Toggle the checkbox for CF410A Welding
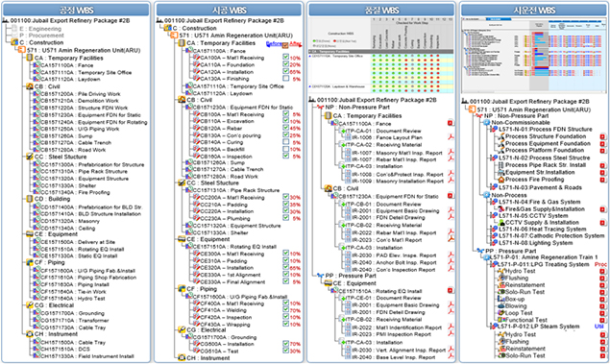610x364 pixels. point(286,310)
